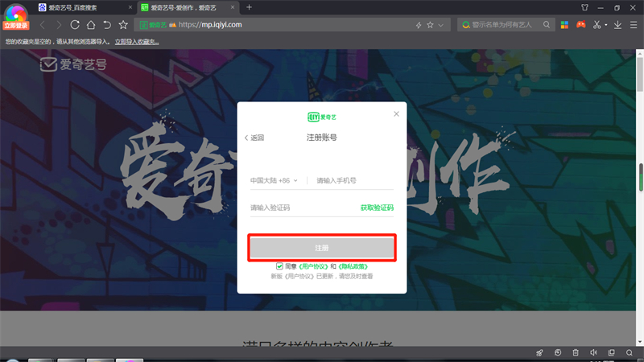Click the trash icon in status bar
The width and height of the screenshot is (644, 362).
[x=576, y=352]
